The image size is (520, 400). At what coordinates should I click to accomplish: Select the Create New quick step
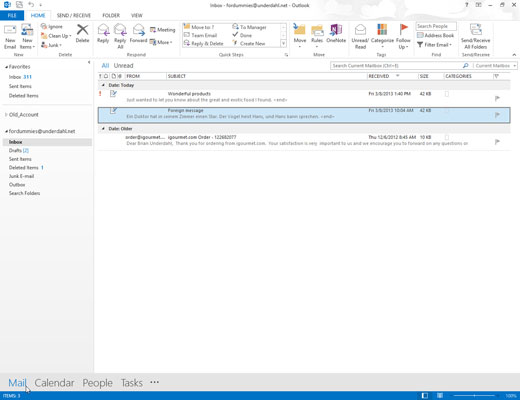[249, 43]
